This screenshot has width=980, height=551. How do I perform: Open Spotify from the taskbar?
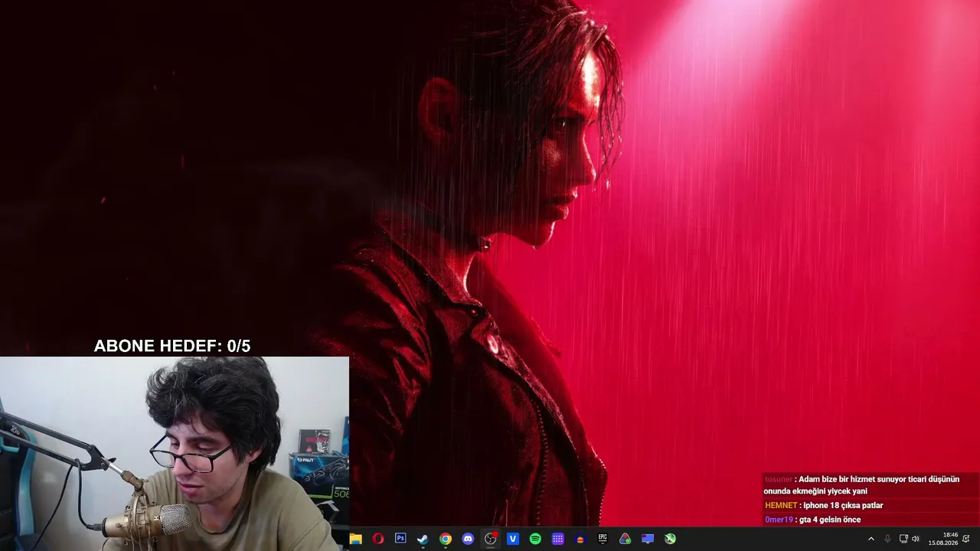point(535,539)
